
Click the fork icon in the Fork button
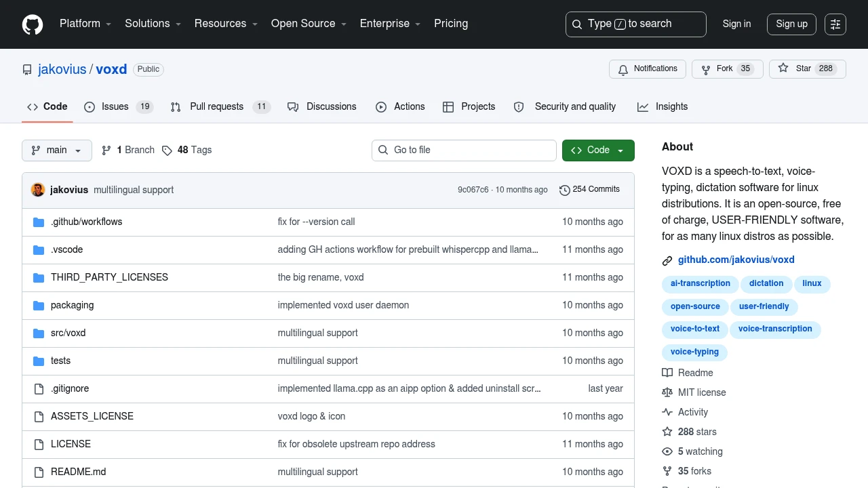(x=706, y=69)
